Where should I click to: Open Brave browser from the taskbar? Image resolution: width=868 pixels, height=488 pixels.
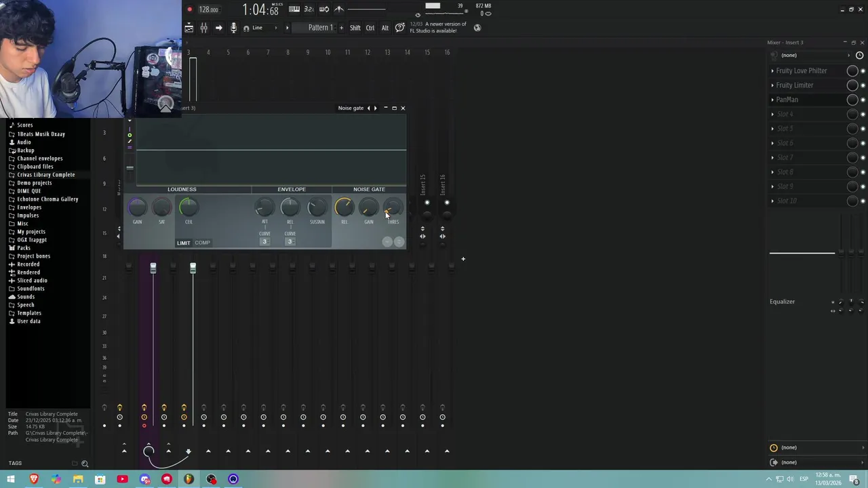(x=33, y=479)
